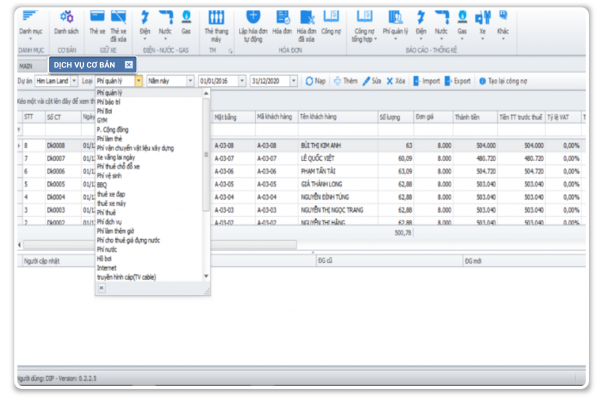Click the Thêm add button
Screen dimensions: 600x400
pyautogui.click(x=346, y=80)
